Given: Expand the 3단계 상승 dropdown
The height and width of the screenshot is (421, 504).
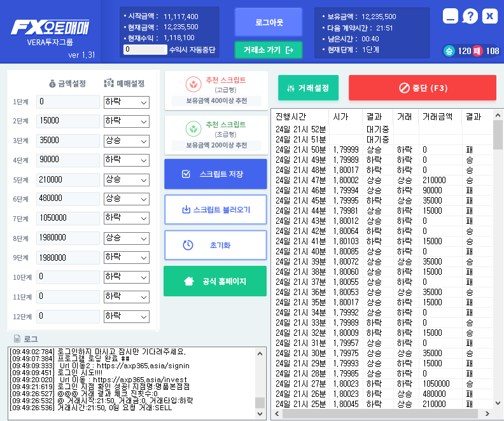Looking at the screenshot, I should pyautogui.click(x=127, y=141).
